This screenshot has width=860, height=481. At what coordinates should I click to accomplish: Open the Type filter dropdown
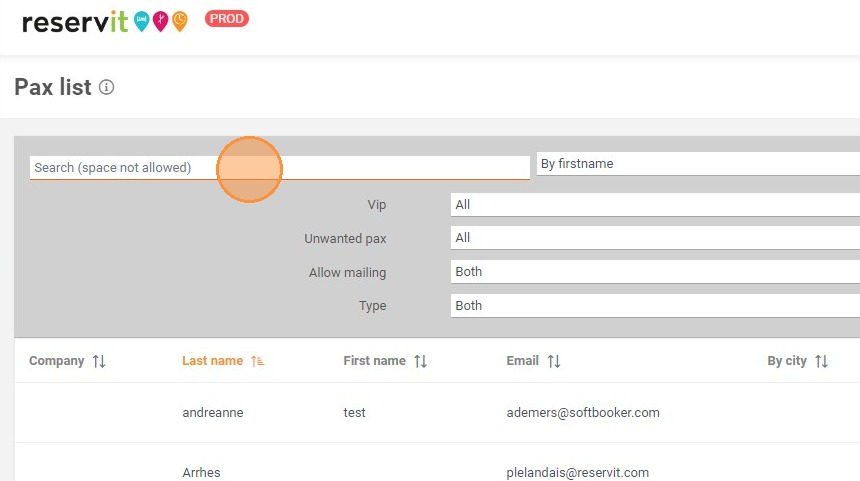[x=655, y=305]
